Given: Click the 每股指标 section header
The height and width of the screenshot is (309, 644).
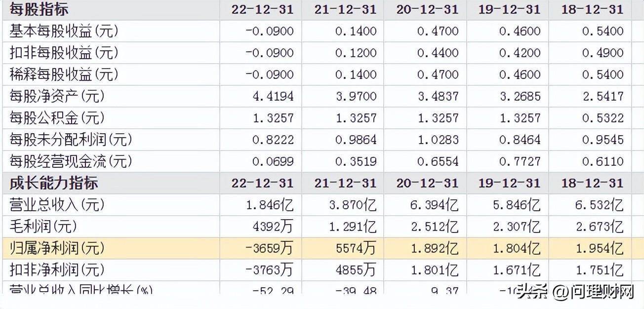Looking at the screenshot, I should [x=39, y=9].
